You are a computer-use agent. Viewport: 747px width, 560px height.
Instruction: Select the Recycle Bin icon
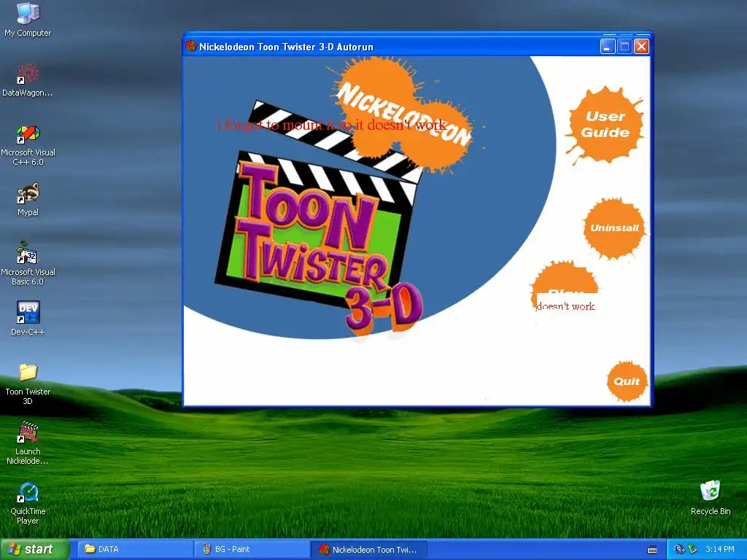711,497
